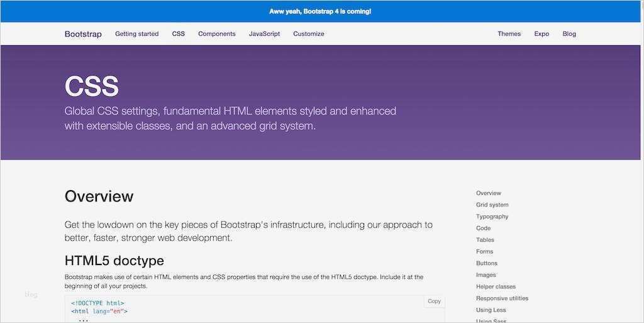Select the CSS navigation item
This screenshot has width=644, height=323.
(x=179, y=34)
